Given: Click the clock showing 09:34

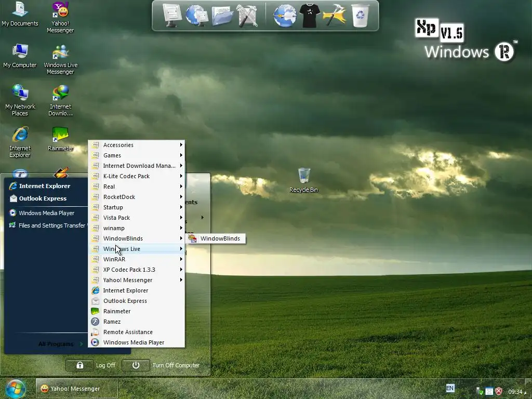Looking at the screenshot, I should tap(515, 392).
